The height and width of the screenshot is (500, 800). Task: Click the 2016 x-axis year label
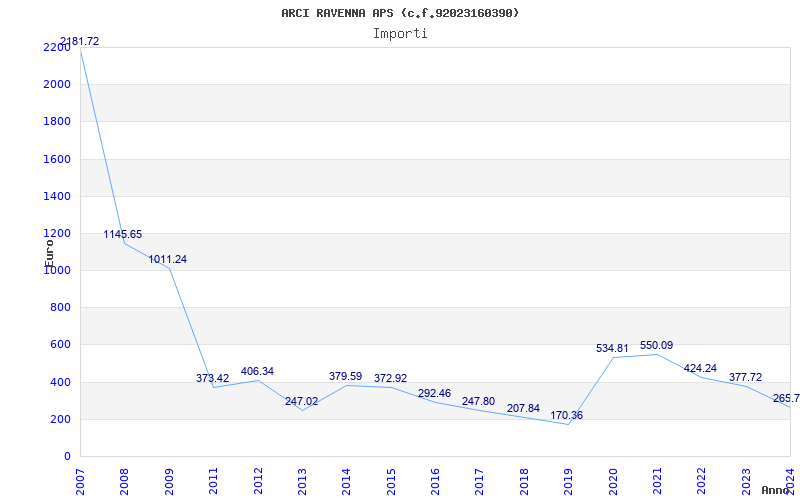435,481
